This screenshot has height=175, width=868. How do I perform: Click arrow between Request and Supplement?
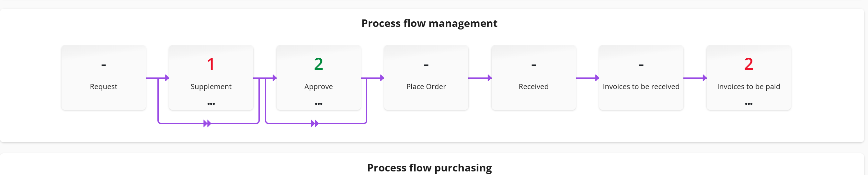coord(157,78)
